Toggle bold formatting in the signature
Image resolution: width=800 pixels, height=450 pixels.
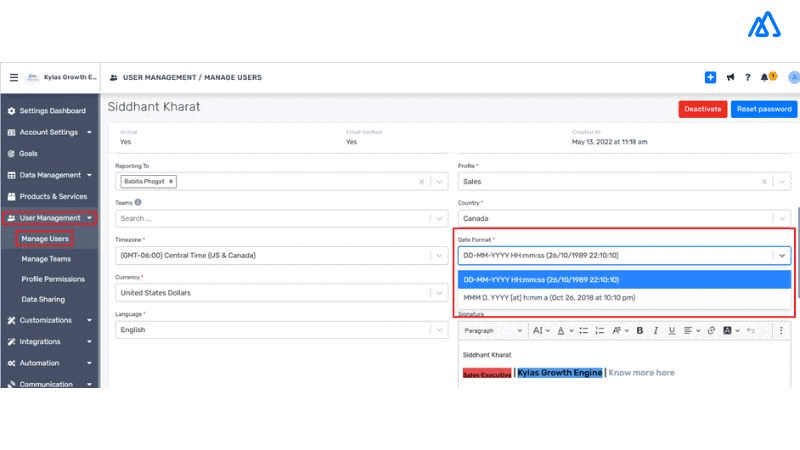click(x=640, y=330)
